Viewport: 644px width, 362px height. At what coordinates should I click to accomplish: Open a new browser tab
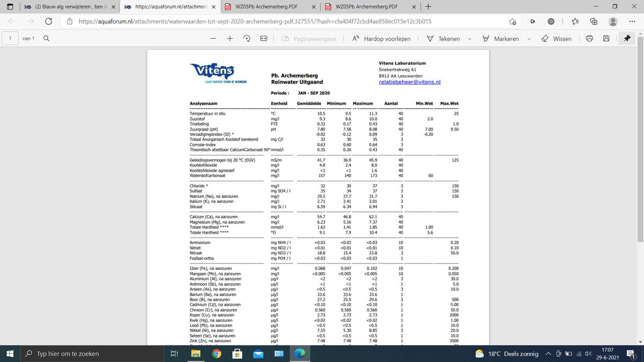tap(428, 7)
